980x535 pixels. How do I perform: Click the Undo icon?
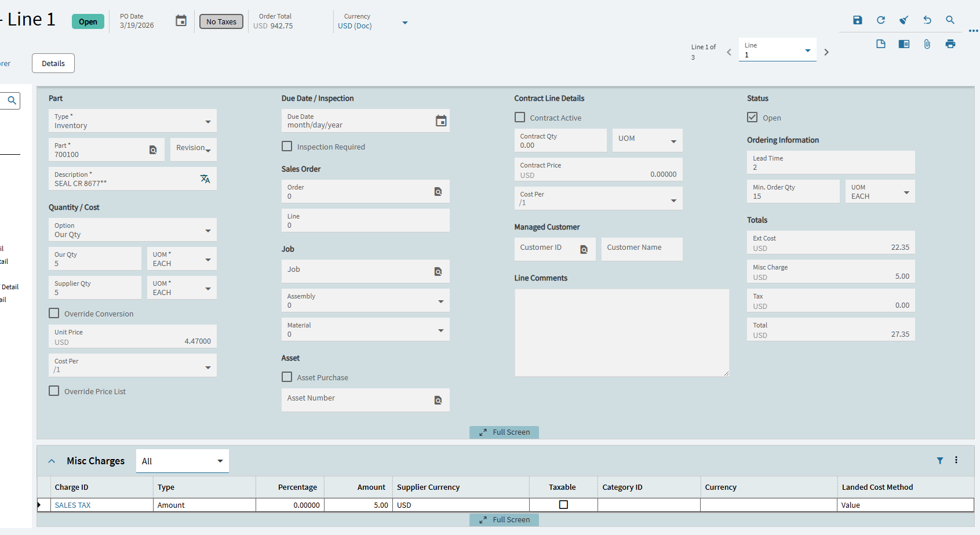coord(927,20)
